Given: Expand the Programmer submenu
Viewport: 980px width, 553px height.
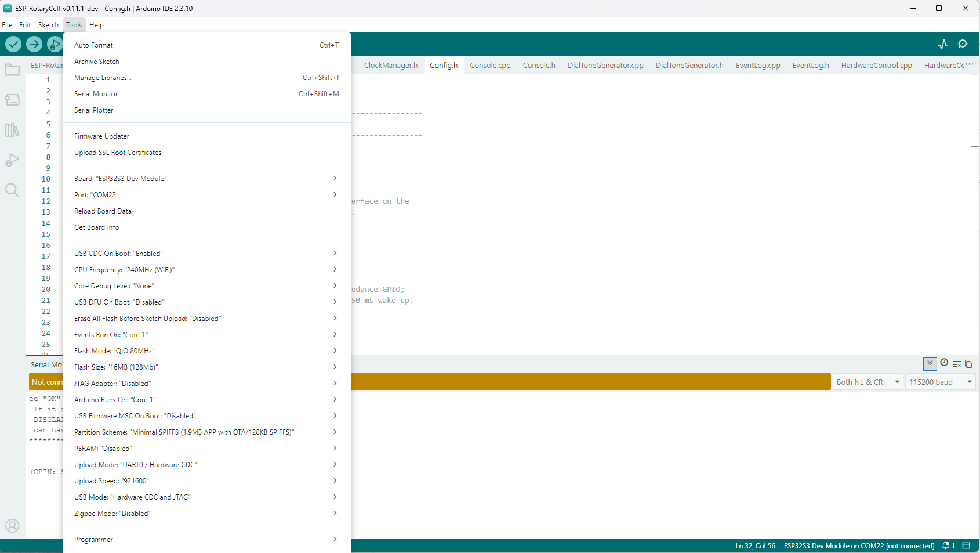Looking at the screenshot, I should (206, 540).
